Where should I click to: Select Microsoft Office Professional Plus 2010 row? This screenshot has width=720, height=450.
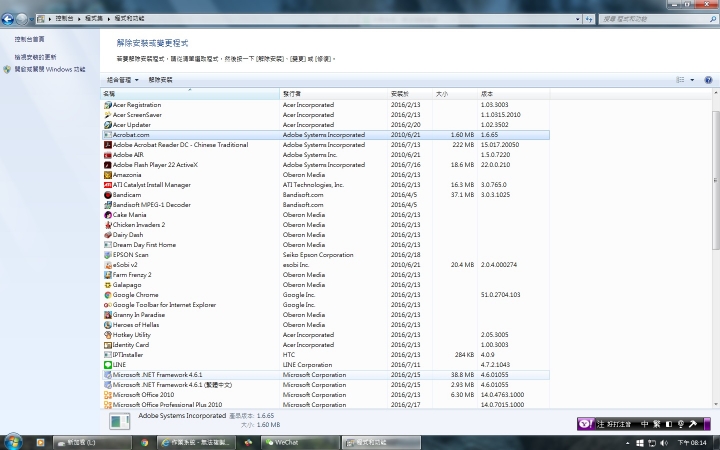tap(326, 405)
